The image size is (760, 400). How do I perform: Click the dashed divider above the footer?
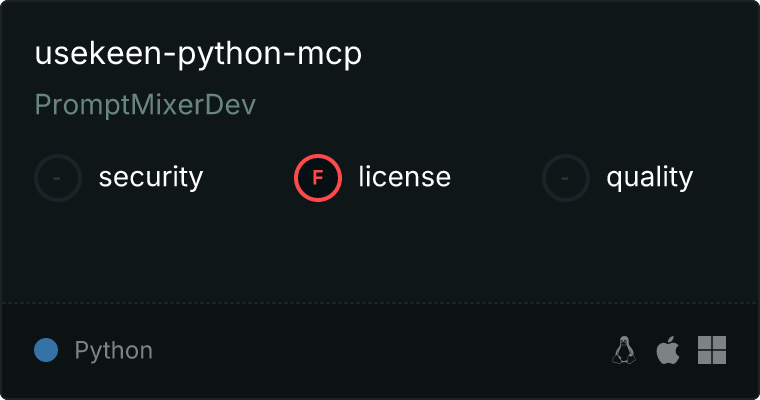pos(380,302)
